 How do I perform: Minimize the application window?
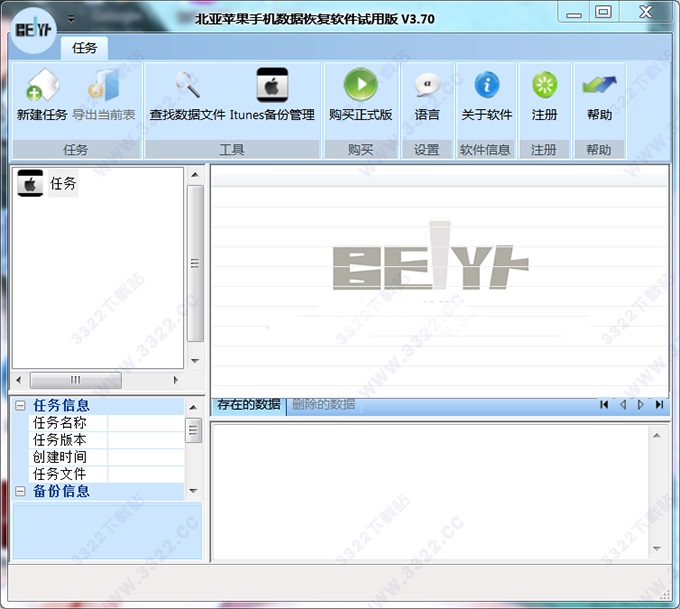click(x=574, y=14)
